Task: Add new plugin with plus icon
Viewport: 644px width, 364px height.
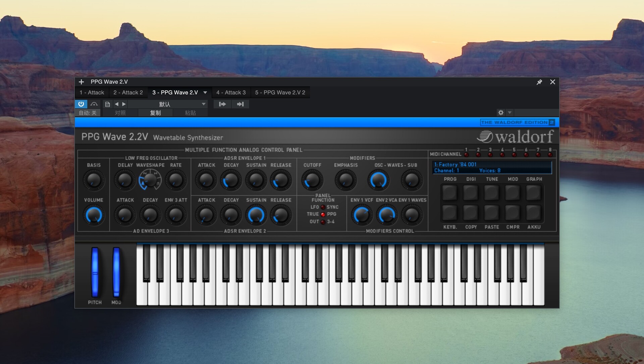Action: click(x=81, y=82)
